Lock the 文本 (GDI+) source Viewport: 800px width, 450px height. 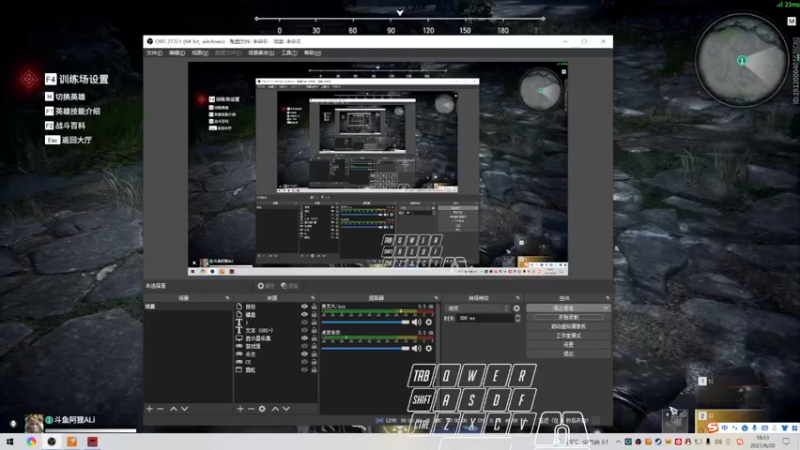pyautogui.click(x=314, y=330)
